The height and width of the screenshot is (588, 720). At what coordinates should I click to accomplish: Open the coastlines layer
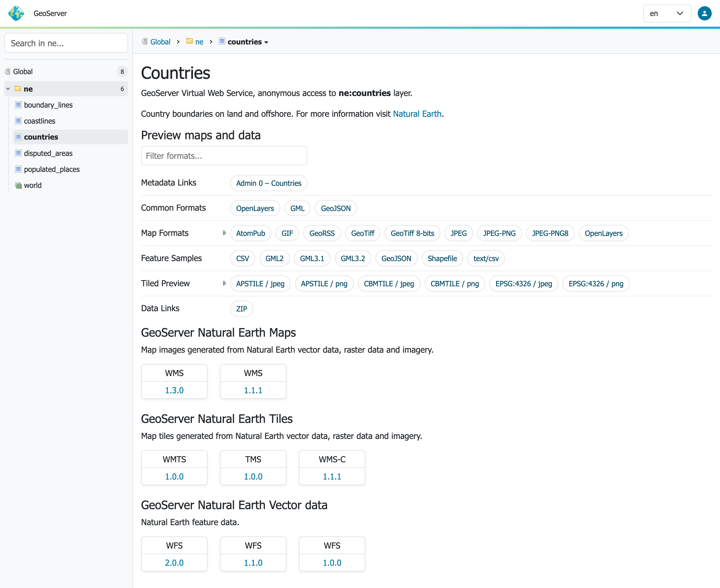[40, 121]
